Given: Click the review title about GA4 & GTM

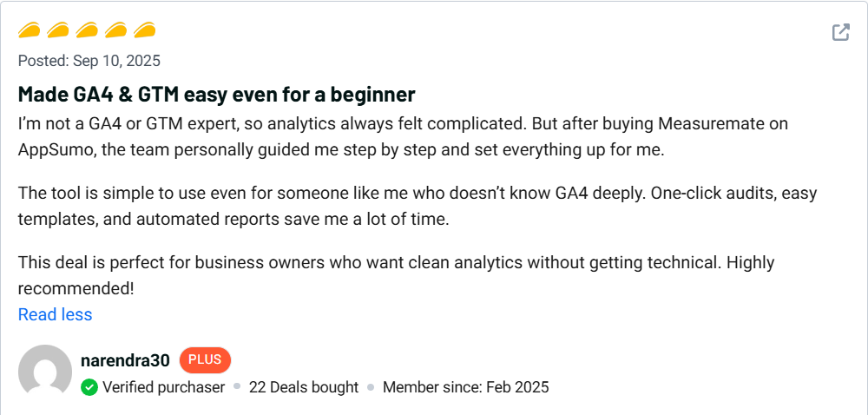Looking at the screenshot, I should pyautogui.click(x=217, y=94).
